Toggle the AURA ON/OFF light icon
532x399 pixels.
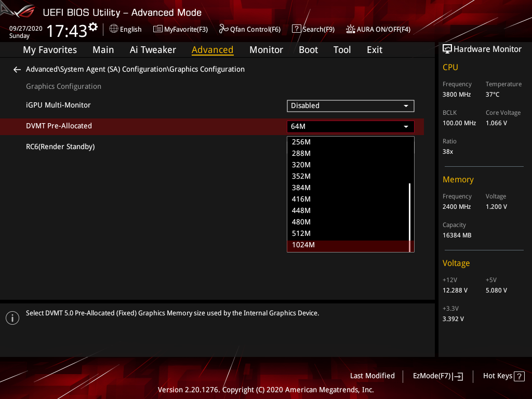point(351,29)
